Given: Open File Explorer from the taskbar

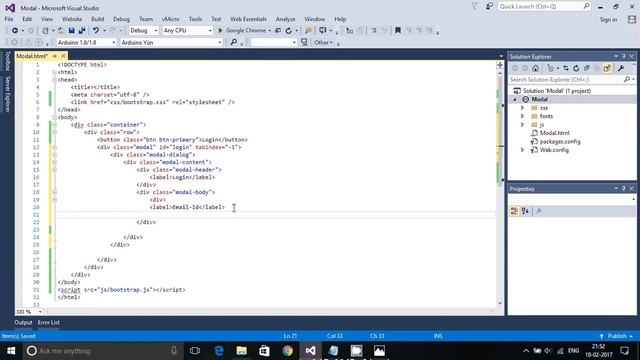Looking at the screenshot, I should point(242,351).
